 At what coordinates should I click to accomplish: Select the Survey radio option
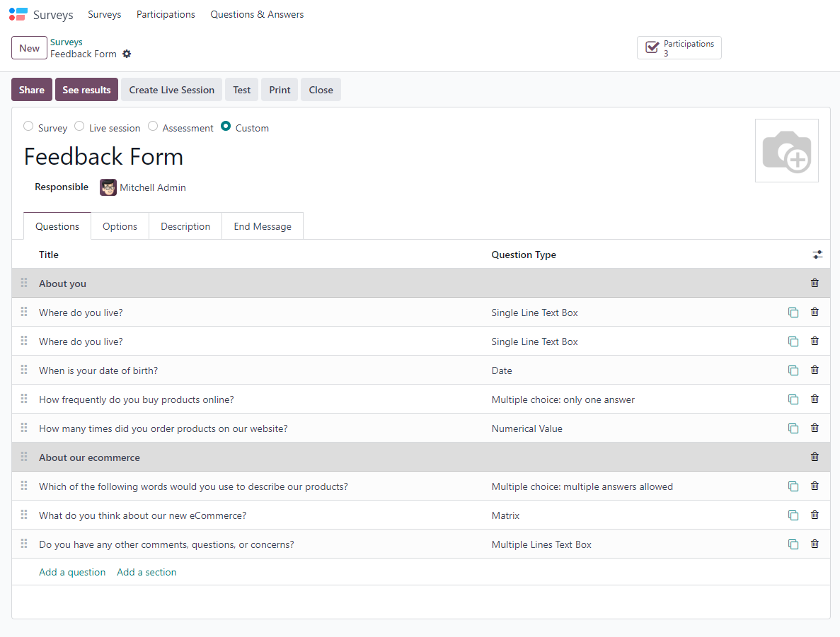pyautogui.click(x=28, y=127)
